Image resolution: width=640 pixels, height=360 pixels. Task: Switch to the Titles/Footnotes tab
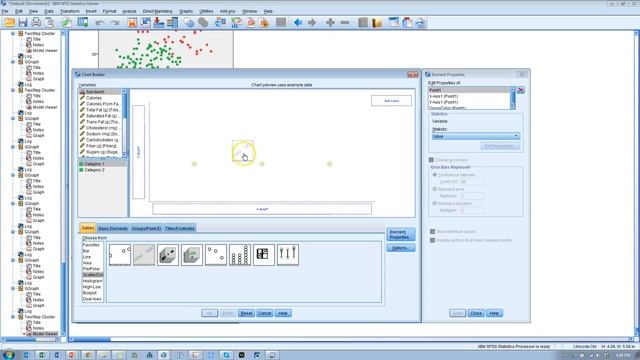(x=180, y=228)
